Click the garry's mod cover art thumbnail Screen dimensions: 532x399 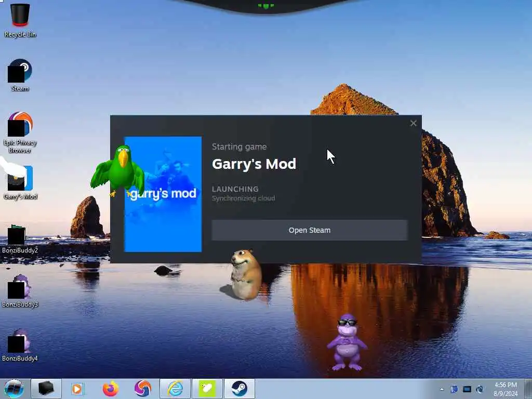point(163,194)
